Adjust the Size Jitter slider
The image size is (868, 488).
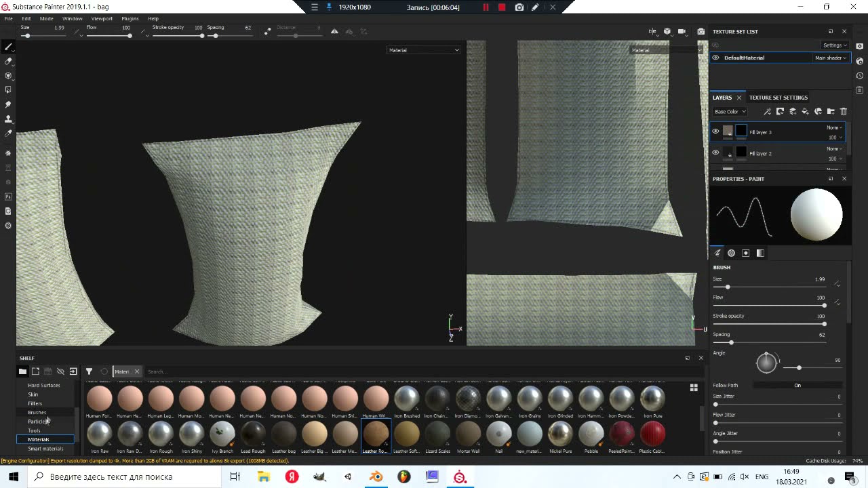[x=778, y=404]
